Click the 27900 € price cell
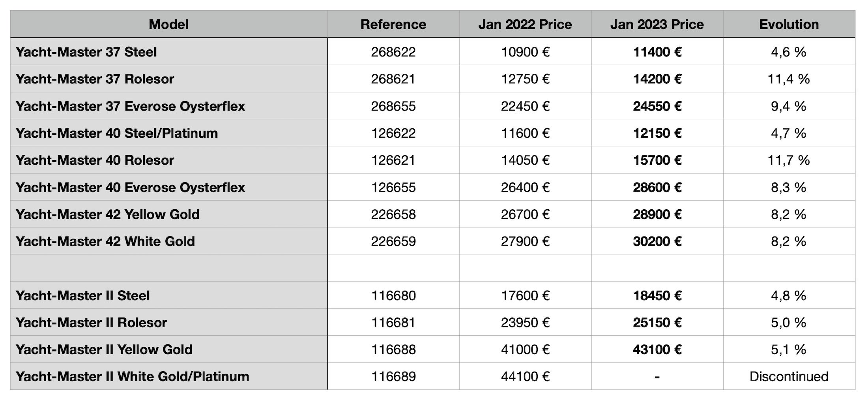Viewport: 868px width, 402px height. click(525, 241)
